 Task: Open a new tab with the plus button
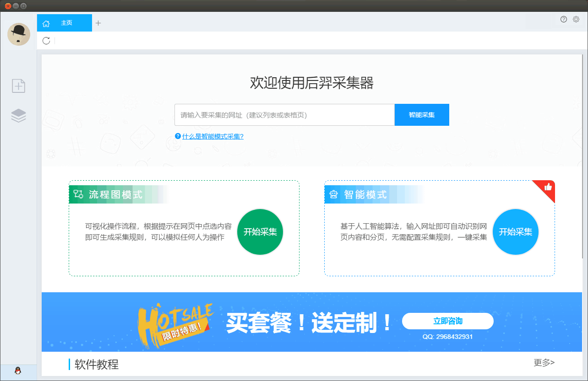98,23
